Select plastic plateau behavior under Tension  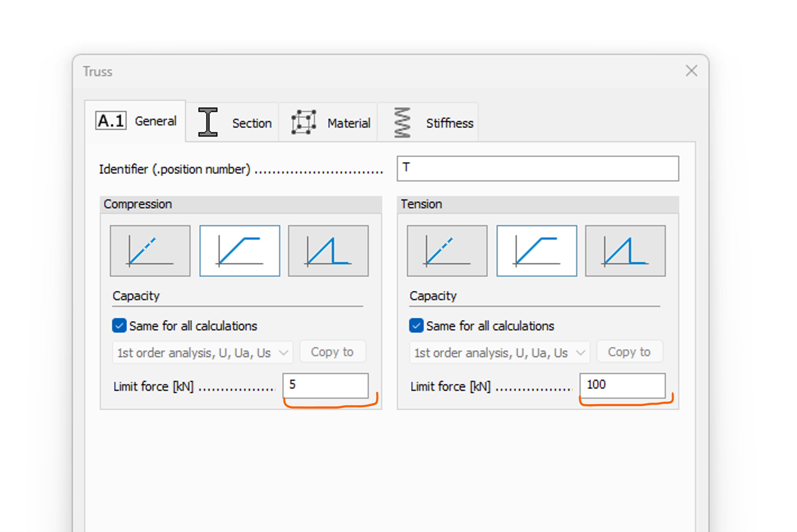pyautogui.click(x=536, y=251)
